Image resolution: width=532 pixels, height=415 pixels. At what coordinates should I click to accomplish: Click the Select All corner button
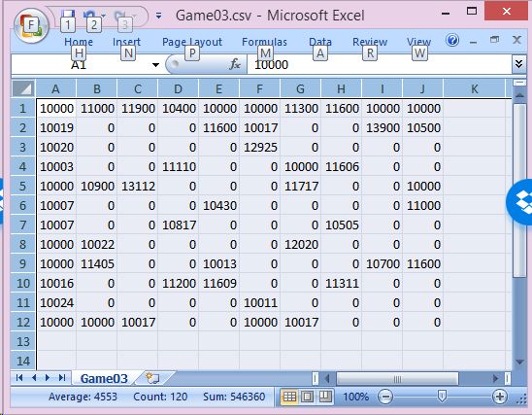pos(23,88)
